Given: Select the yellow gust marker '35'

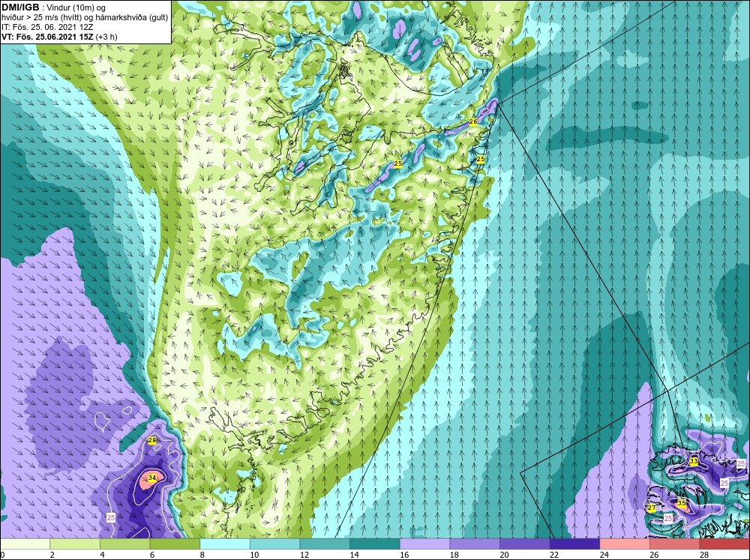Looking at the screenshot, I should [682, 502].
